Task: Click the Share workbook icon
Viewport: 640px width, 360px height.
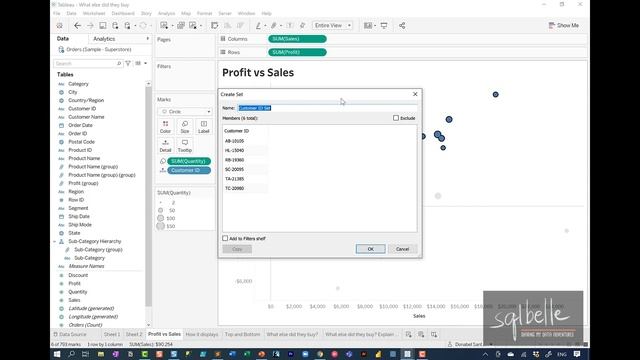Action: [402, 25]
